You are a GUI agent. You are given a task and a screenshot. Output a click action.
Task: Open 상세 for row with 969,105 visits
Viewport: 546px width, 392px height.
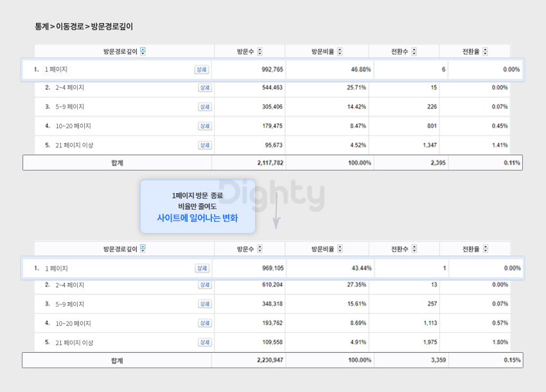click(x=202, y=268)
